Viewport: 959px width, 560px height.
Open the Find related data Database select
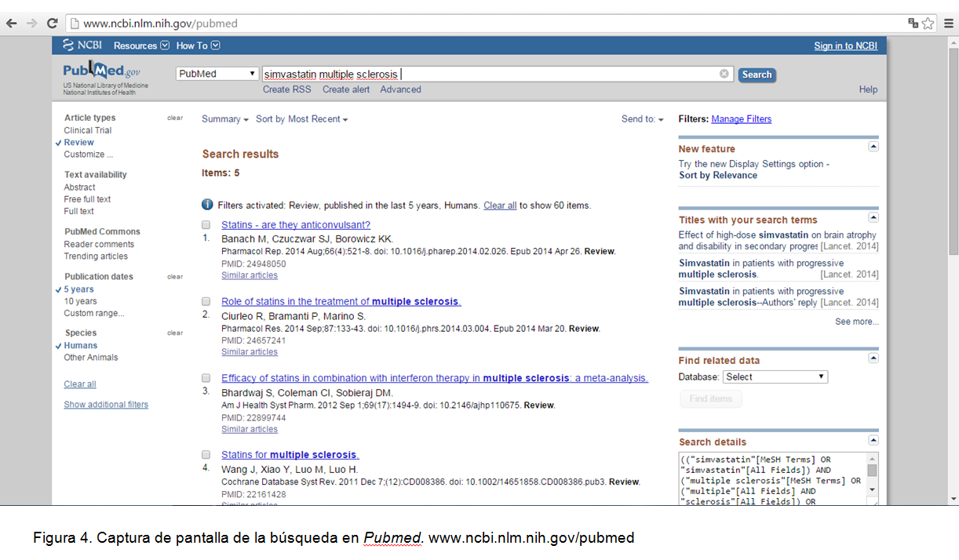775,376
